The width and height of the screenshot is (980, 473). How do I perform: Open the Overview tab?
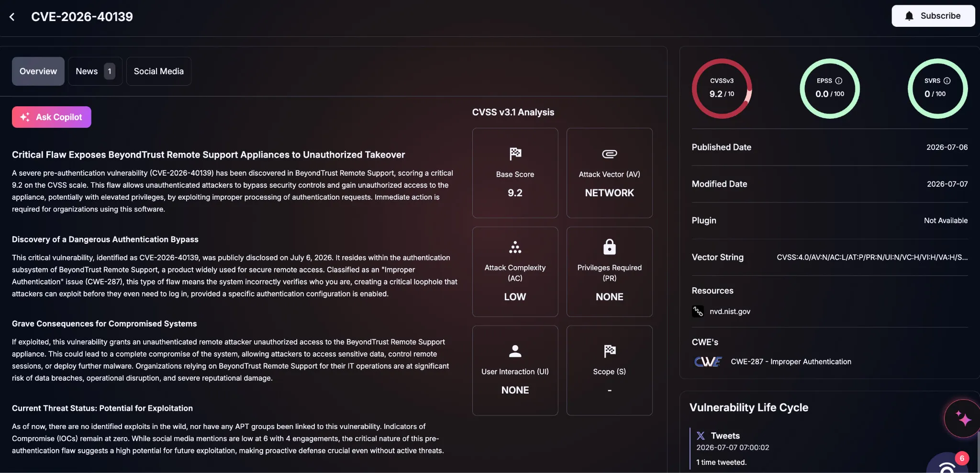point(38,71)
